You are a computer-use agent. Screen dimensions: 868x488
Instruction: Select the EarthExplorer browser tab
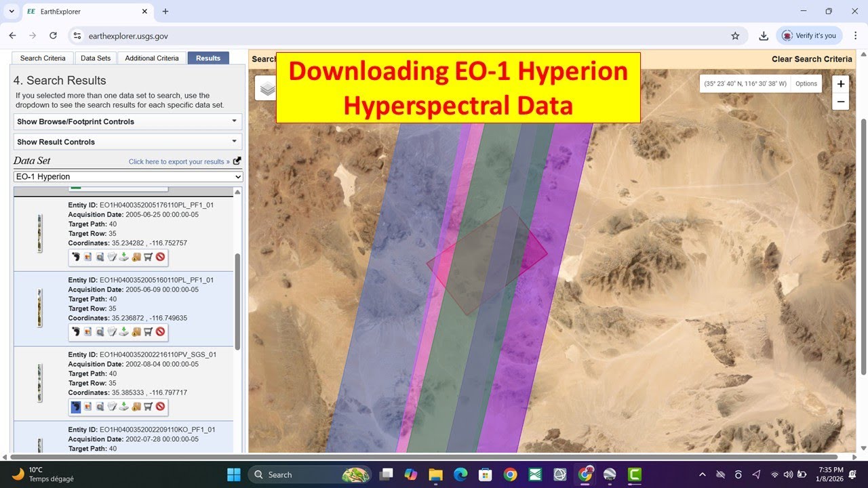tap(87, 12)
